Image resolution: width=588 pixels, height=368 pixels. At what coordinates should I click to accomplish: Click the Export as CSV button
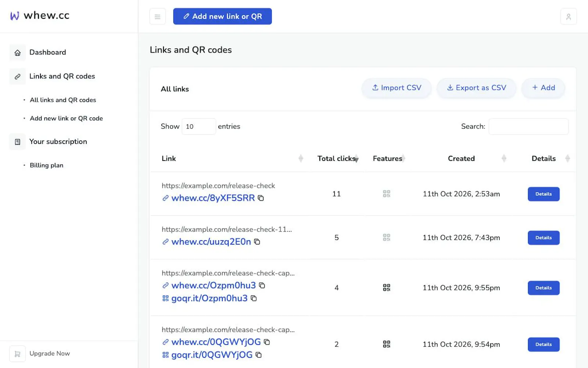(476, 88)
